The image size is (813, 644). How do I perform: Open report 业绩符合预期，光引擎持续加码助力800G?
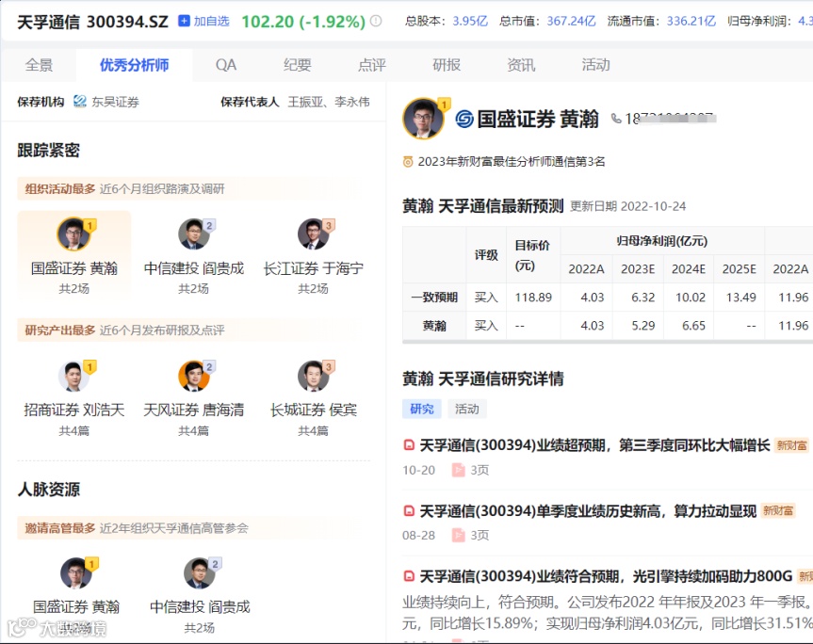click(x=606, y=576)
